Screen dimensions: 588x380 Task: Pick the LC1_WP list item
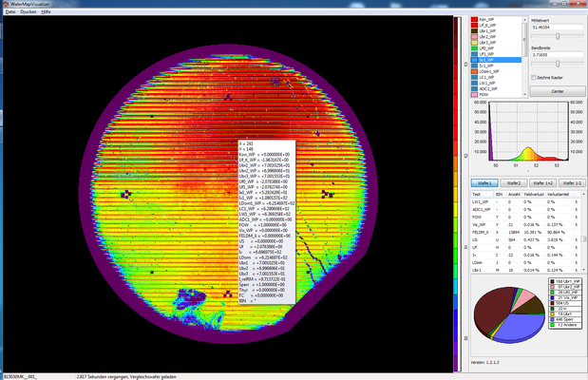pyautogui.click(x=488, y=79)
